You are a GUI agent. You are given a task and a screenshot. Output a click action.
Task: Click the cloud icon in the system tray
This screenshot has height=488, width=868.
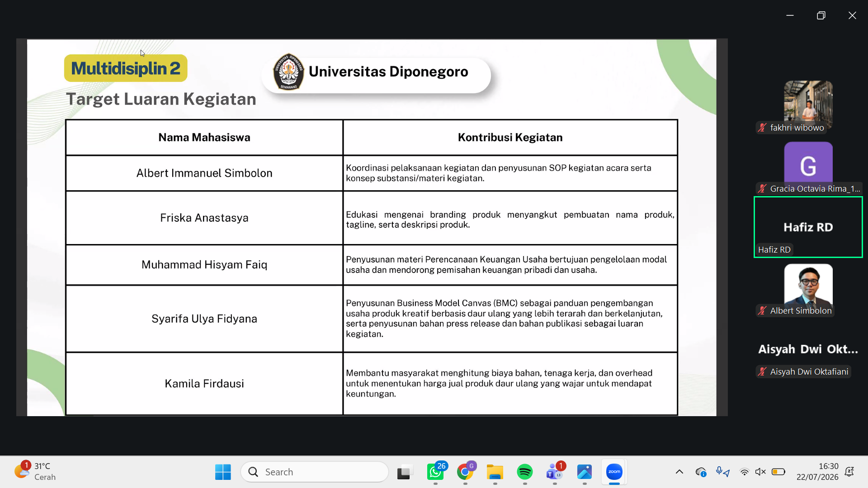(701, 472)
